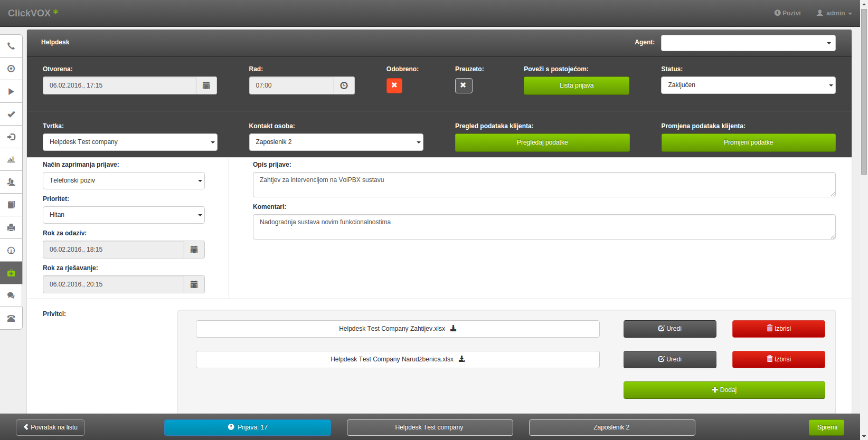Open calendar picker for Otvorena date
The width and height of the screenshot is (868, 440).
pyautogui.click(x=206, y=85)
